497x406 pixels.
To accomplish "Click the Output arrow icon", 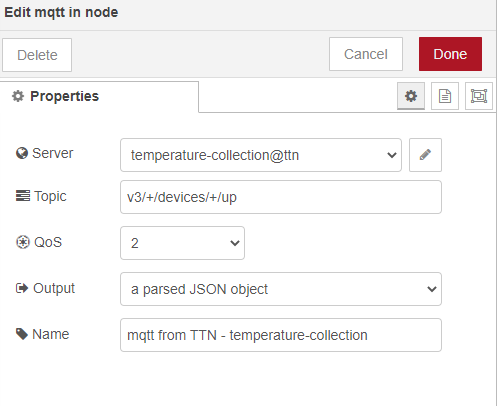I will [22, 288].
